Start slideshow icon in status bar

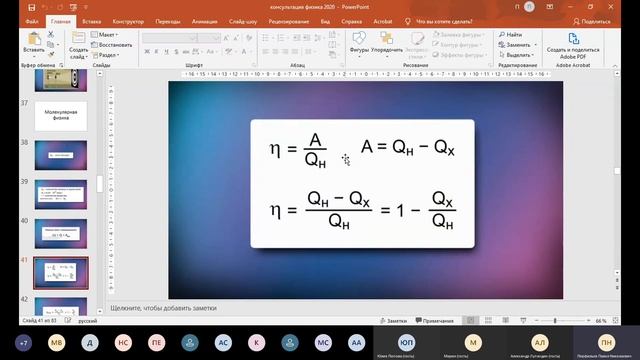coord(523,321)
